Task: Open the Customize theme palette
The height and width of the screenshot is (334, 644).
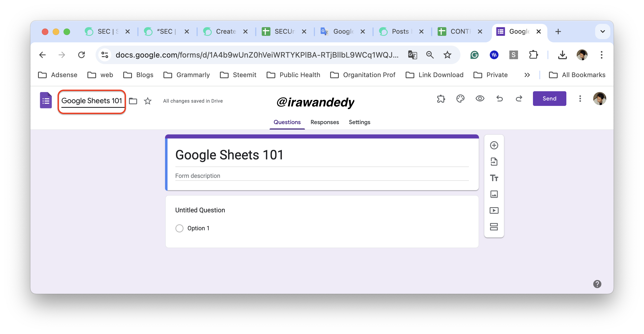Action: point(460,99)
